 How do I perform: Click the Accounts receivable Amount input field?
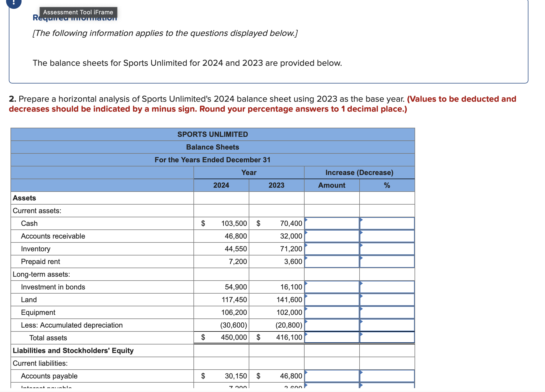pyautogui.click(x=331, y=236)
